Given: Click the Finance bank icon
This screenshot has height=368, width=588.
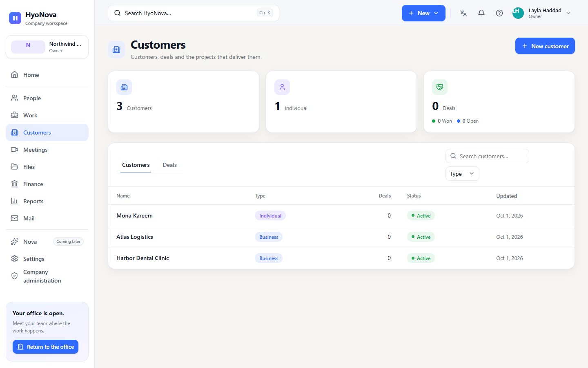Looking at the screenshot, I should [x=15, y=184].
